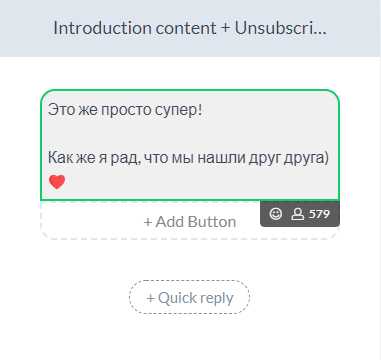Click the red heart emoji in message
The width and height of the screenshot is (381, 360).
[57, 182]
